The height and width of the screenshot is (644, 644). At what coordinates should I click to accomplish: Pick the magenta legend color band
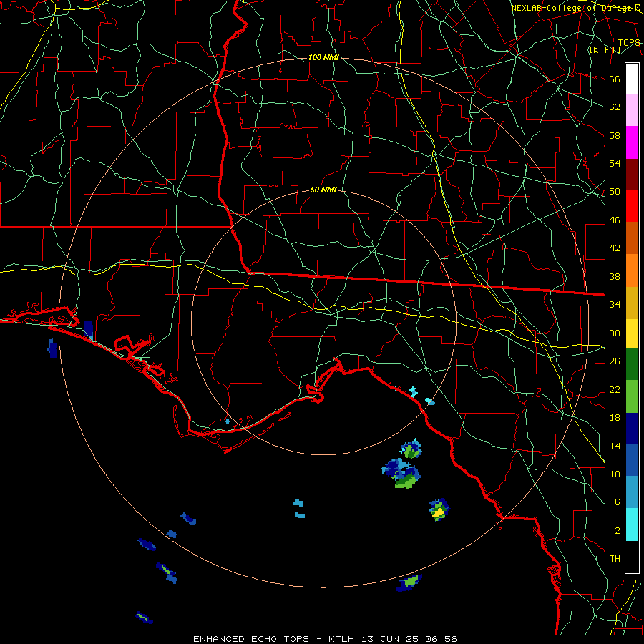(632, 142)
